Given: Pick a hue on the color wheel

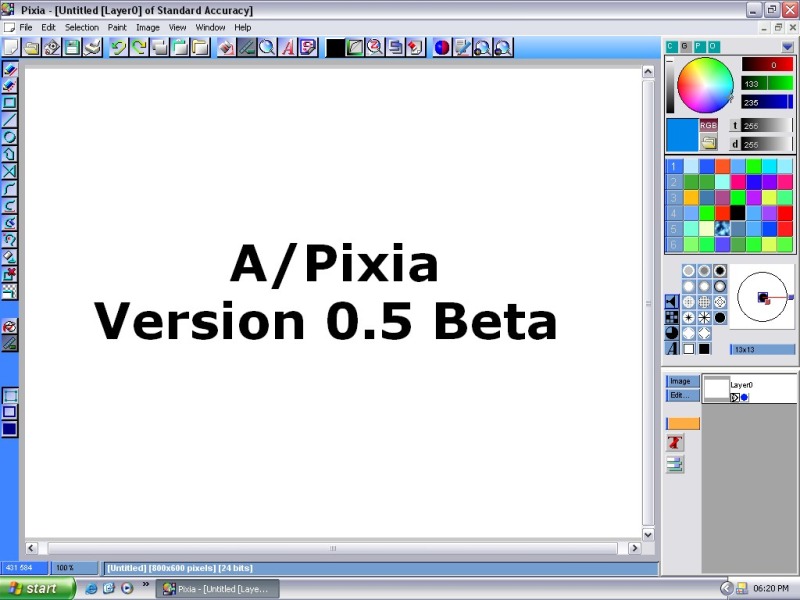Looking at the screenshot, I should 705,85.
